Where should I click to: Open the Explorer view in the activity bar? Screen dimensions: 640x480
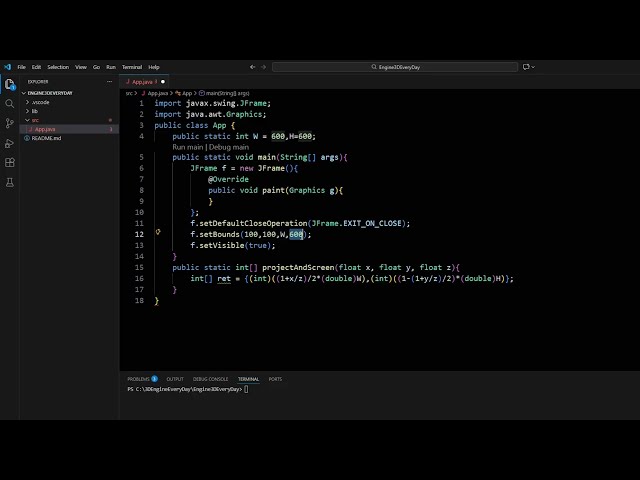(10, 84)
